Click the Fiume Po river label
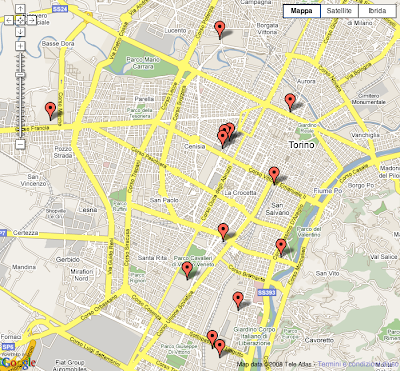This screenshot has height=371, width=400. 328,191
